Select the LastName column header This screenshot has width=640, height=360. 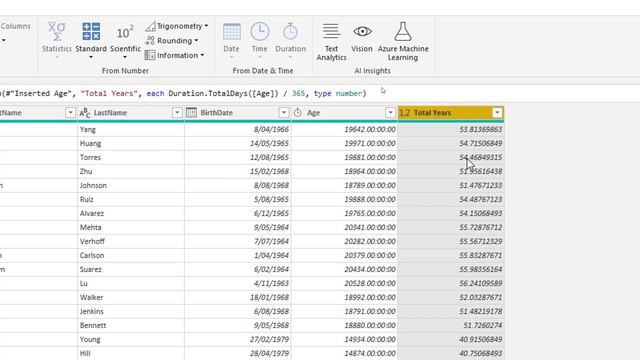[131, 113]
